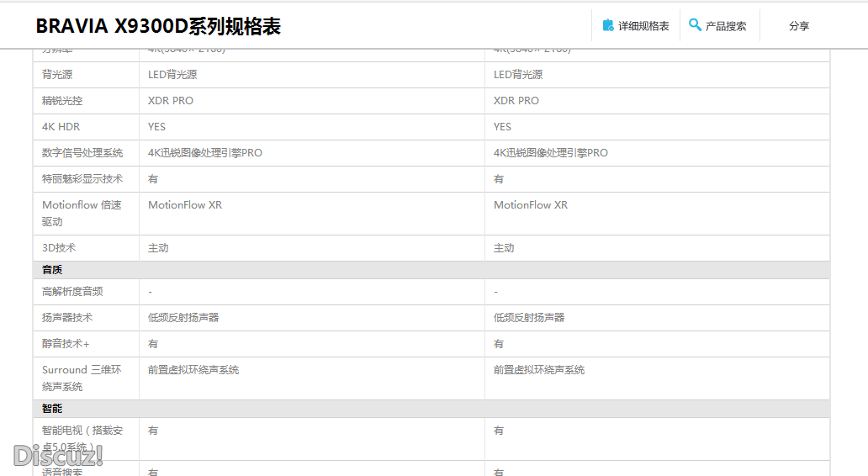Select the 音质 section header

(52, 270)
